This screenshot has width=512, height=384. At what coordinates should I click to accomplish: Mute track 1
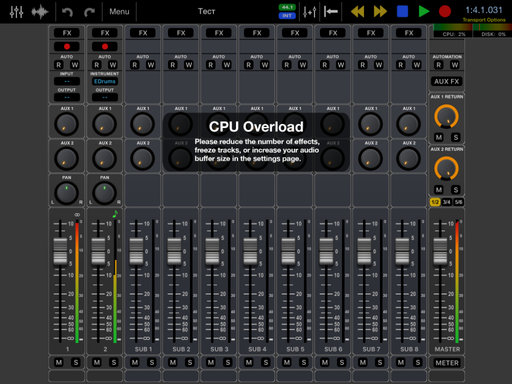pyautogui.click(x=59, y=362)
